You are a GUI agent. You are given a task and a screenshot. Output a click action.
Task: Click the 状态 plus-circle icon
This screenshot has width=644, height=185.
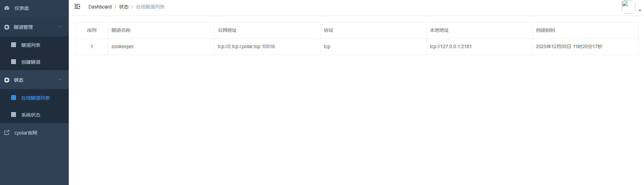point(7,80)
